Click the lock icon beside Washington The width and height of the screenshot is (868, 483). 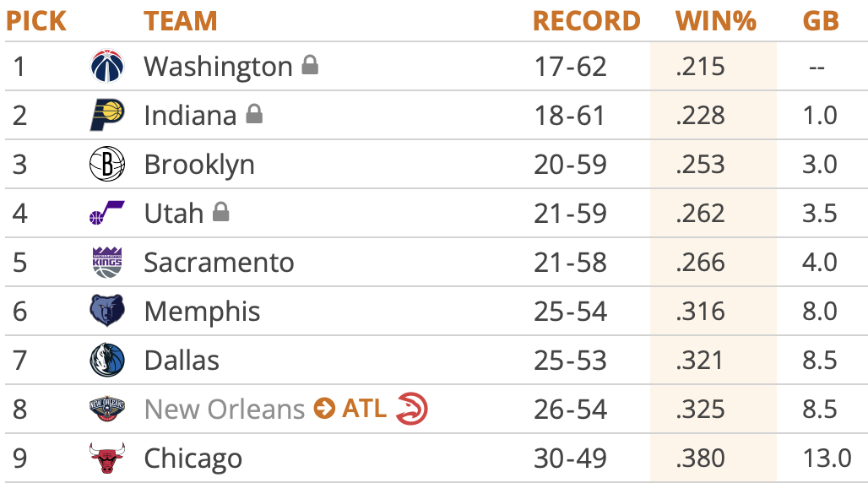coord(310,65)
